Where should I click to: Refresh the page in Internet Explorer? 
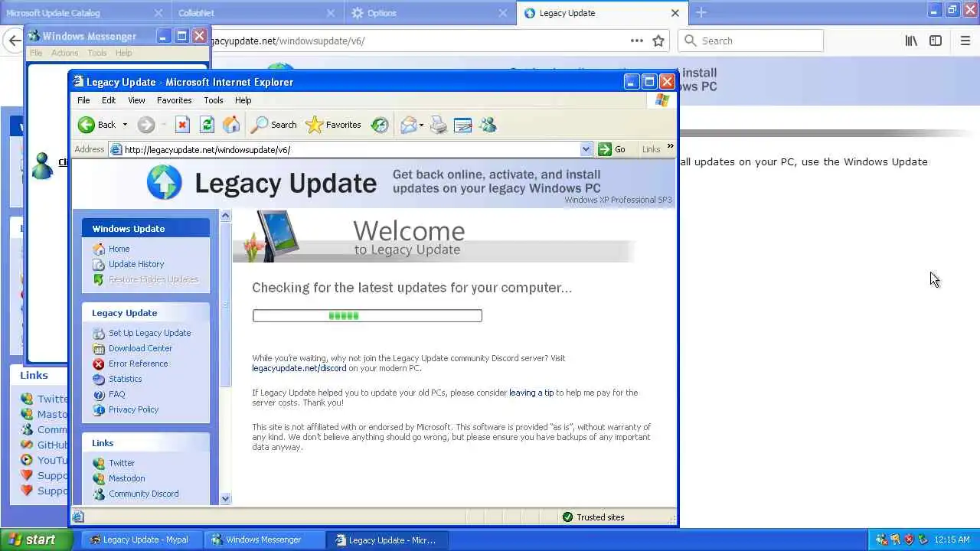tap(207, 125)
